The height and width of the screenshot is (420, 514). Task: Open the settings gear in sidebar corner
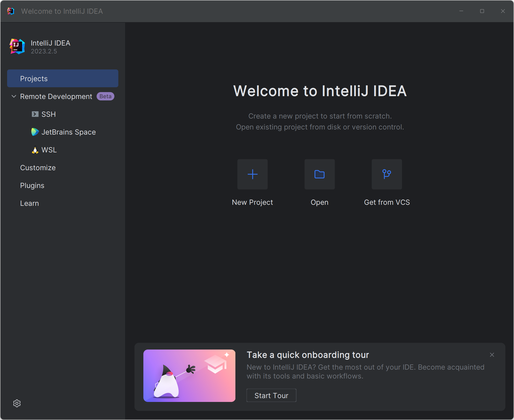(x=17, y=403)
